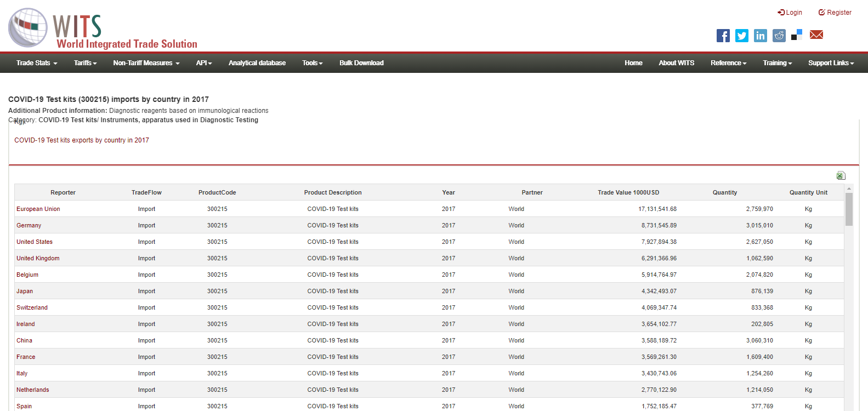Select the quantity 202,805
The width and height of the screenshot is (868, 411).
(x=762, y=324)
